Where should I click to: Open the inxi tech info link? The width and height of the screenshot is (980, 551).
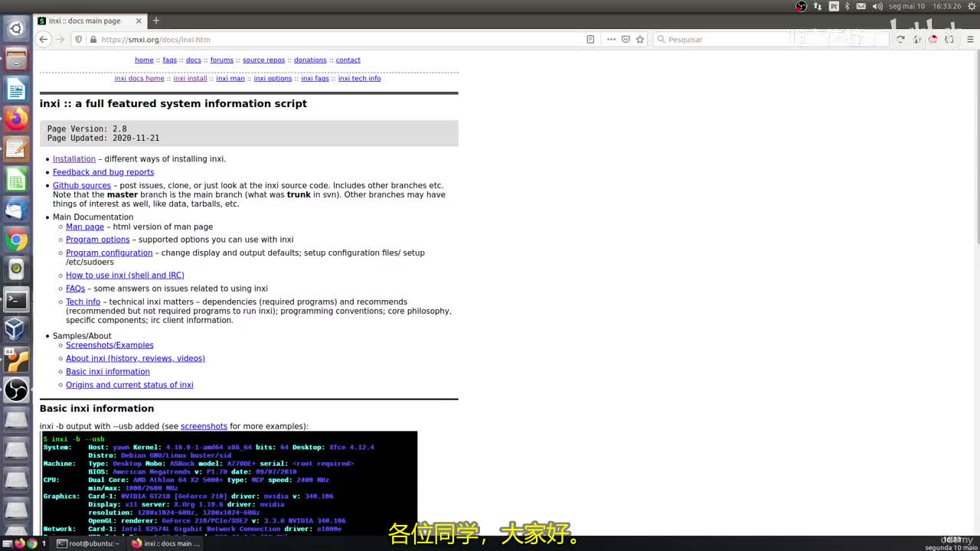[x=359, y=78]
